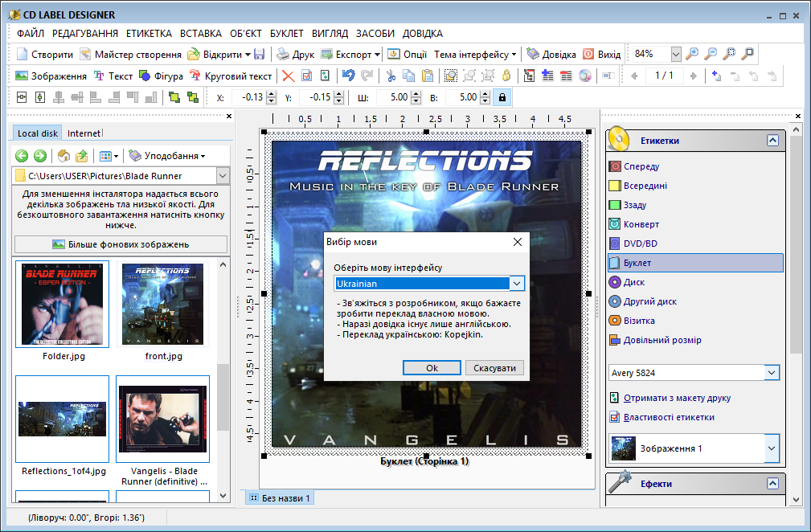Click the Більше фонових зображень button
This screenshot has width=811, height=532.
click(x=121, y=244)
